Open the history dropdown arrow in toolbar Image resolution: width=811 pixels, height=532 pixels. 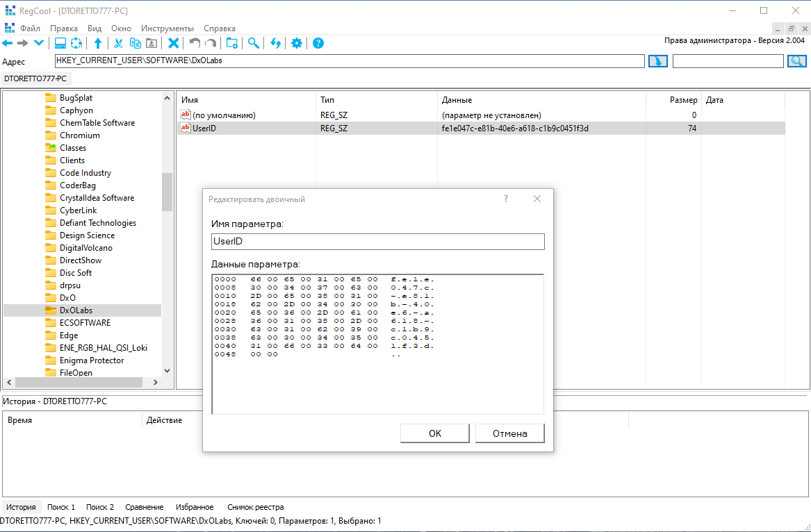(39, 44)
